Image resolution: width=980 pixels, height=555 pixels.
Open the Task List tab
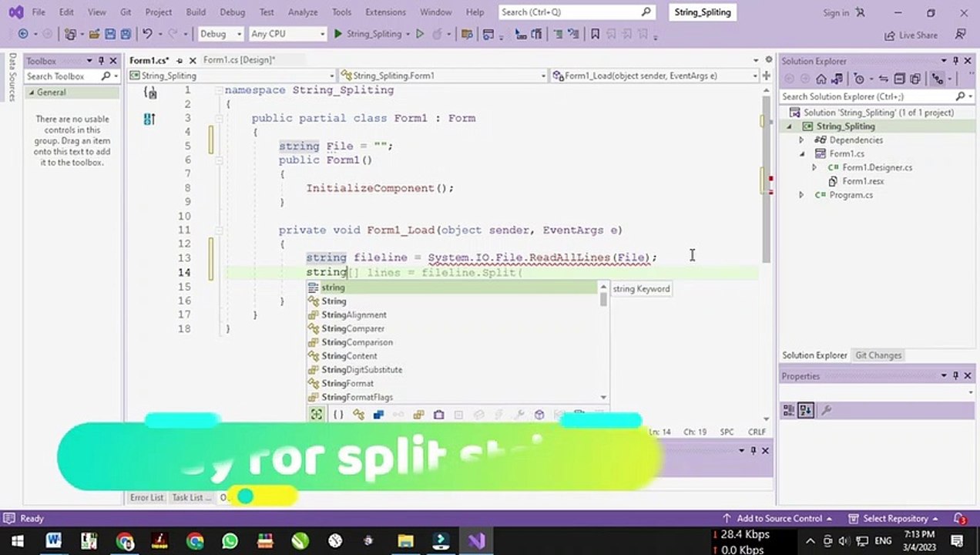click(x=192, y=498)
